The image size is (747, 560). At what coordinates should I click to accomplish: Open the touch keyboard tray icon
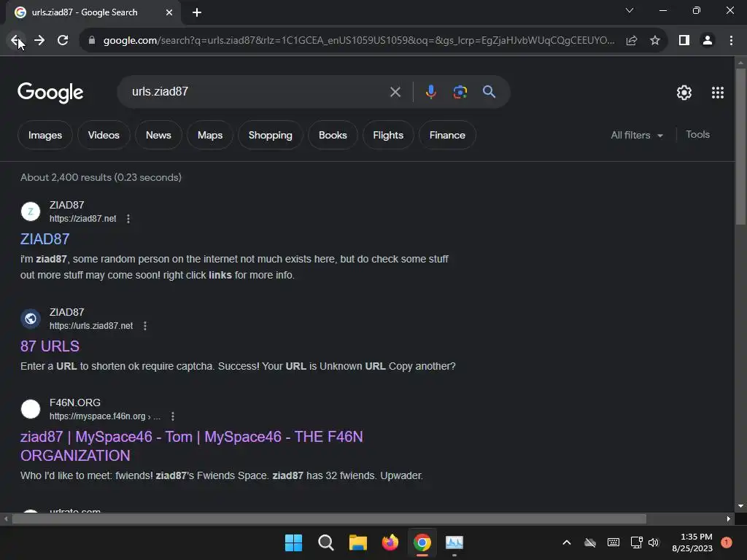(614, 542)
